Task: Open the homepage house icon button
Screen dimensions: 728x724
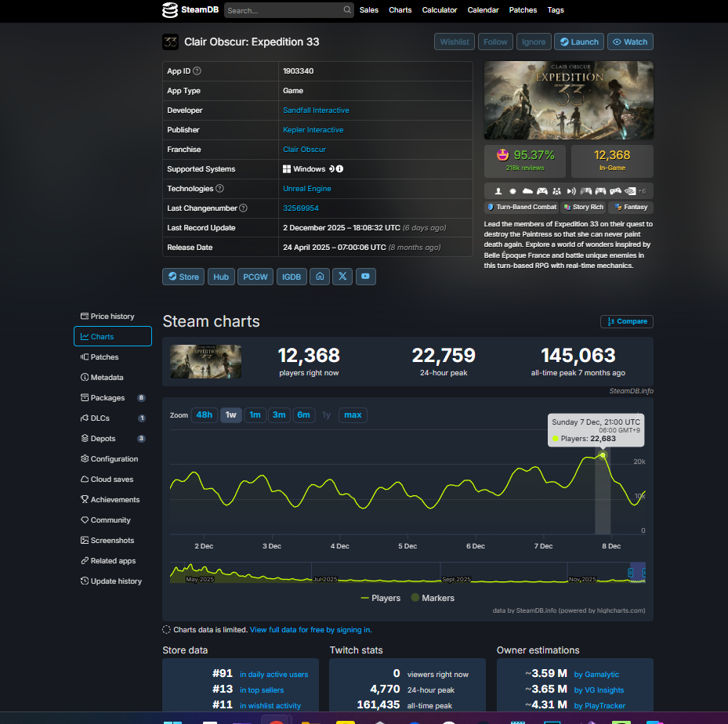Action: tap(320, 277)
